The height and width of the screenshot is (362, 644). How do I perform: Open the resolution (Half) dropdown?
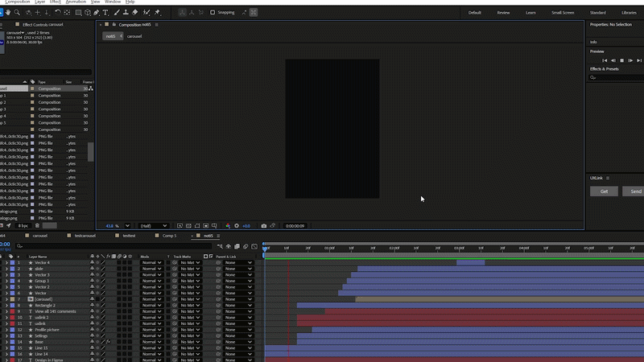(153, 226)
